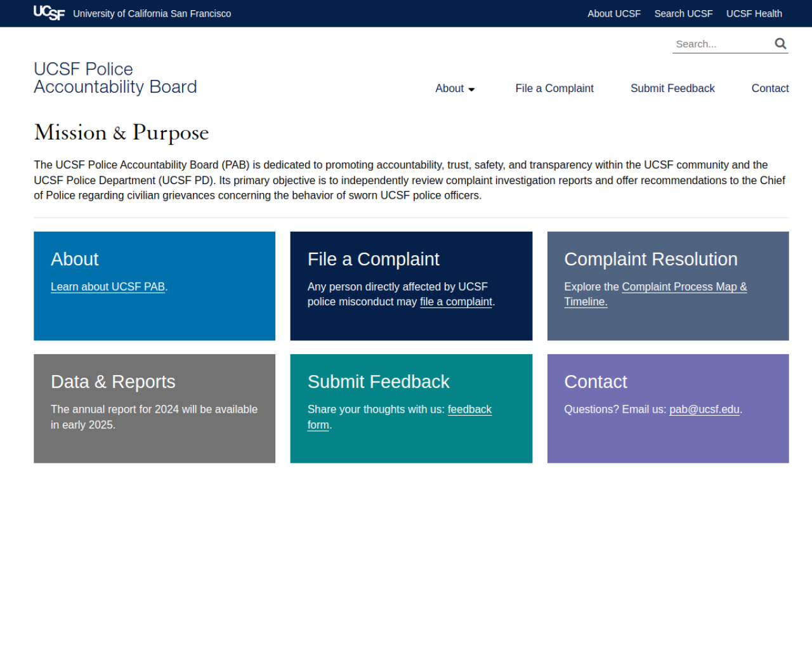Open Submit Feedback nav item

[672, 88]
